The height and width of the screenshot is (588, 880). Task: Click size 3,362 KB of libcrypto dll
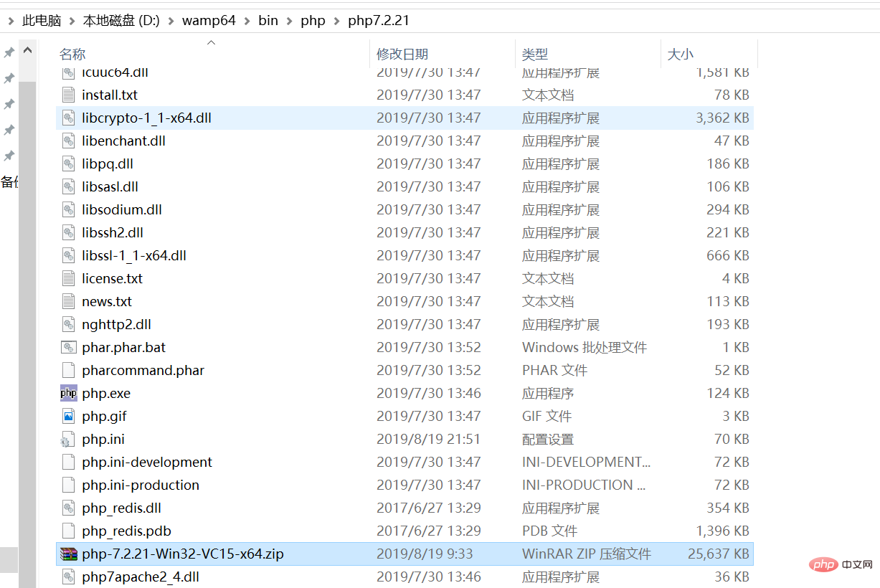722,118
